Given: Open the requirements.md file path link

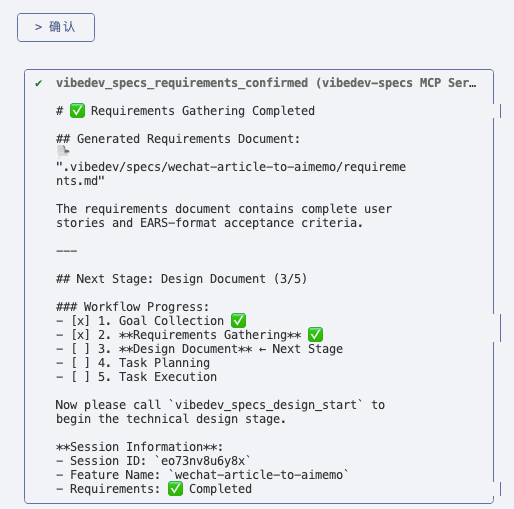Looking at the screenshot, I should (x=231, y=174).
